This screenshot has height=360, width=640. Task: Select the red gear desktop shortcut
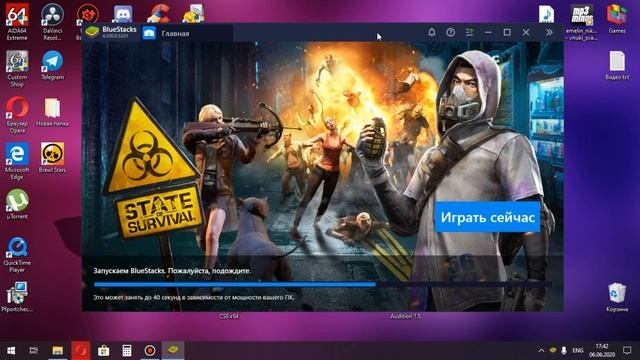point(87,15)
